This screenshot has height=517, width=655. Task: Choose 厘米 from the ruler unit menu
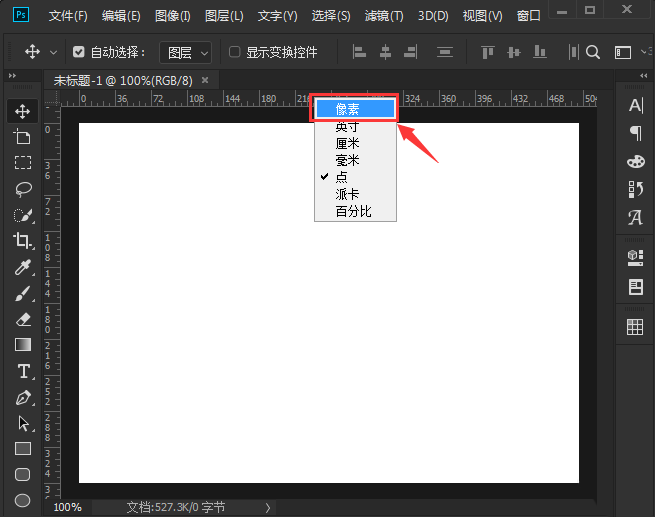(x=355, y=143)
